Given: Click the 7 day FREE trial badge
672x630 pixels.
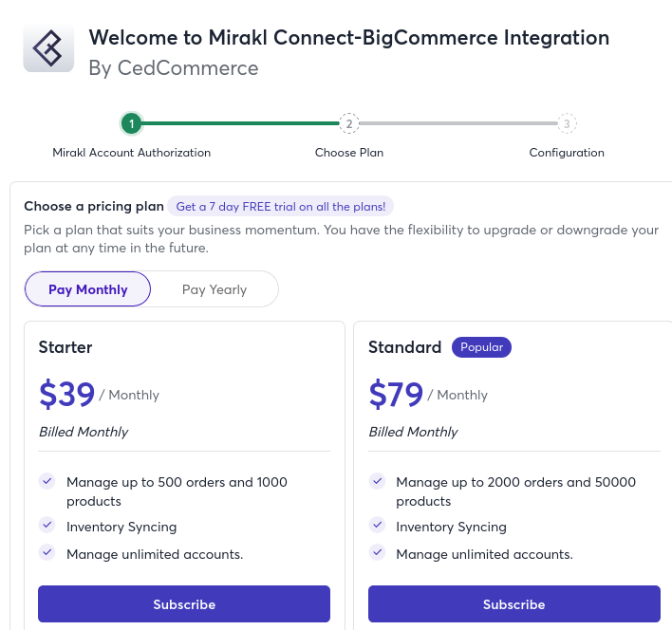Looking at the screenshot, I should click(x=280, y=206).
